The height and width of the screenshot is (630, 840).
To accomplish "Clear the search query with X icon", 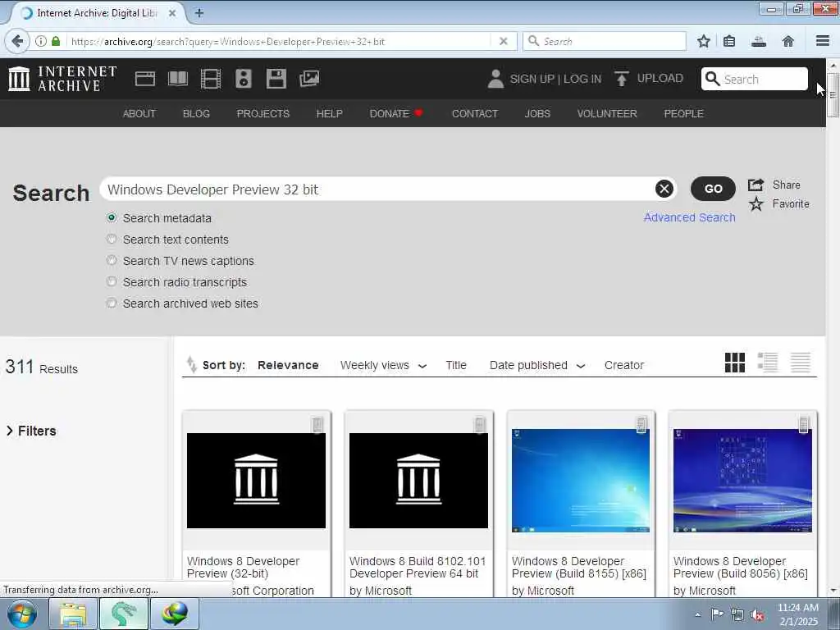I will click(664, 189).
